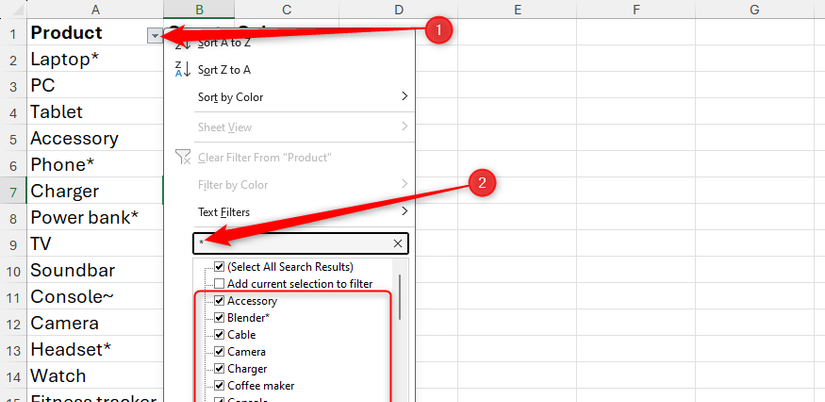Uncheck the Accessory checkbox

click(219, 301)
